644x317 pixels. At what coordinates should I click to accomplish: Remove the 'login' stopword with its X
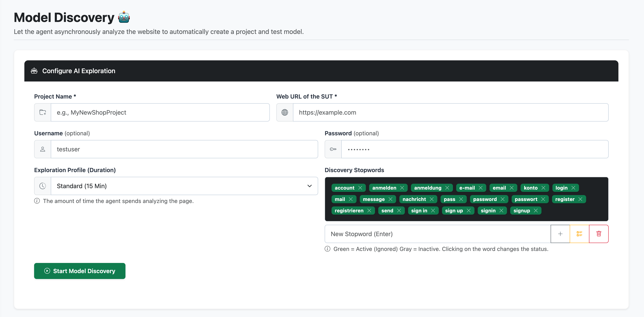point(573,188)
